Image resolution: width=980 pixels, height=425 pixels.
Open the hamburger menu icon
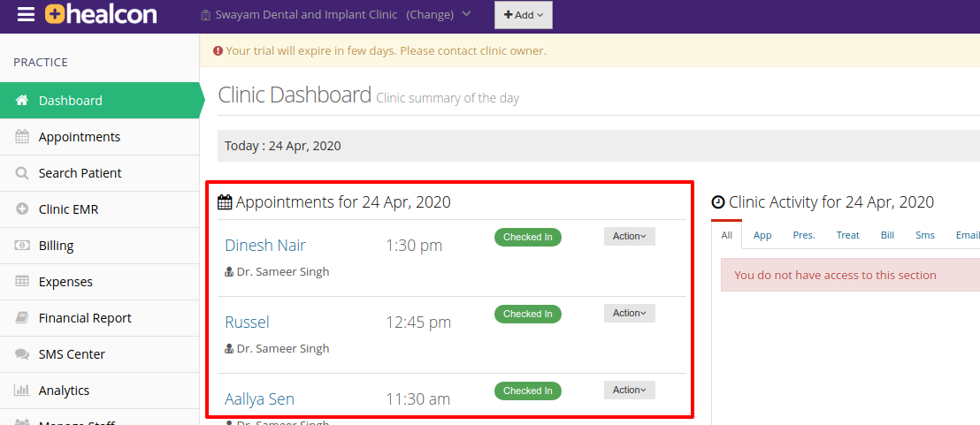pyautogui.click(x=27, y=14)
